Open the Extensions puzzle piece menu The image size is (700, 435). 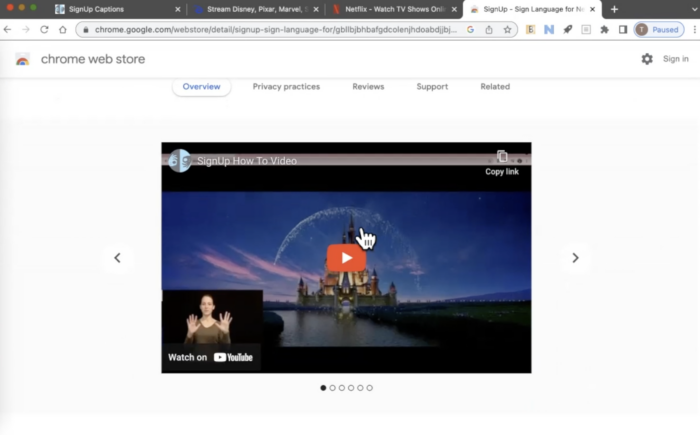pos(604,29)
